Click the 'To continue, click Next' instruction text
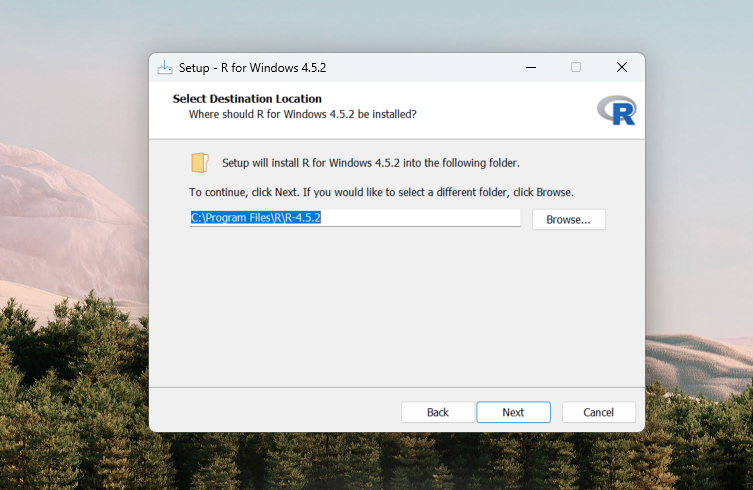The image size is (753, 490). coord(381,191)
